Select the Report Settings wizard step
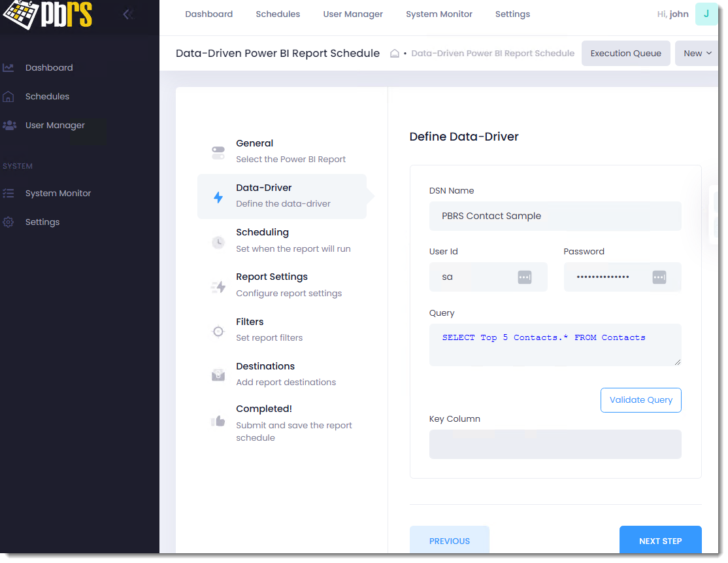Image resolution: width=728 pixels, height=563 pixels. (x=282, y=285)
